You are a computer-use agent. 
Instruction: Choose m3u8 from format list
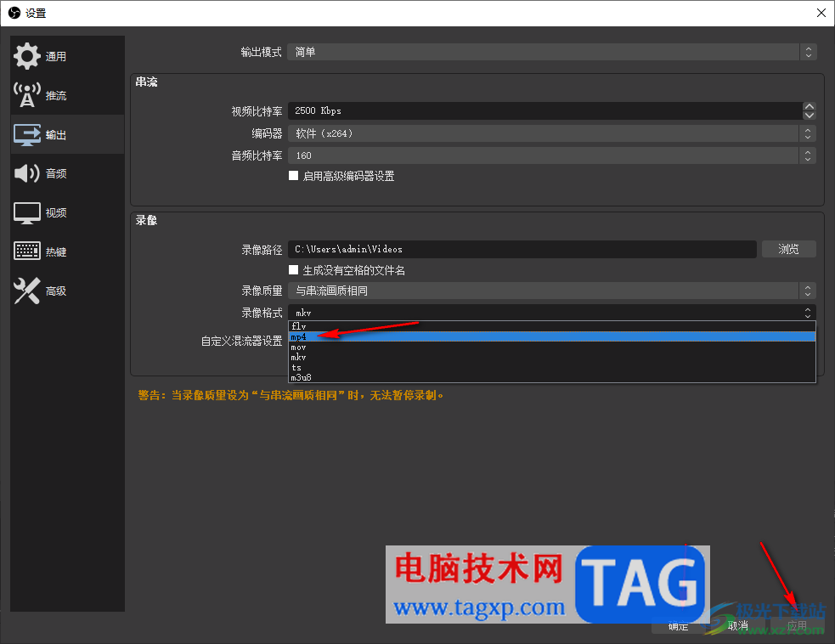(551, 377)
